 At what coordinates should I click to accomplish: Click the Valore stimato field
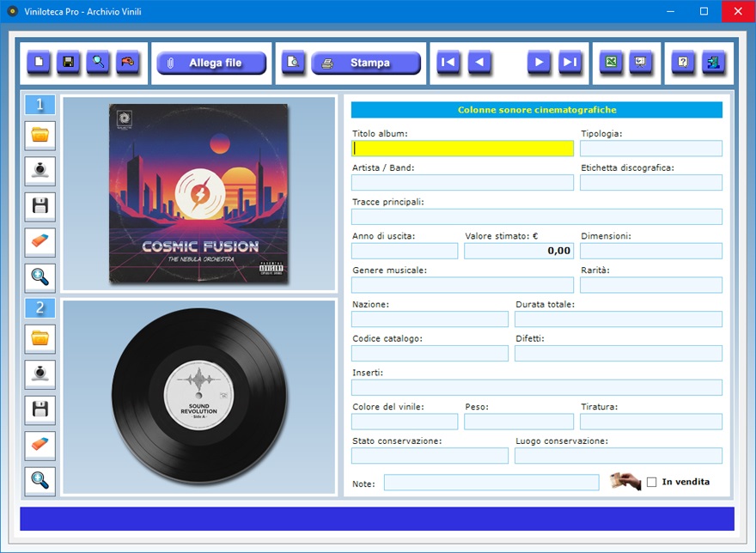click(x=518, y=251)
